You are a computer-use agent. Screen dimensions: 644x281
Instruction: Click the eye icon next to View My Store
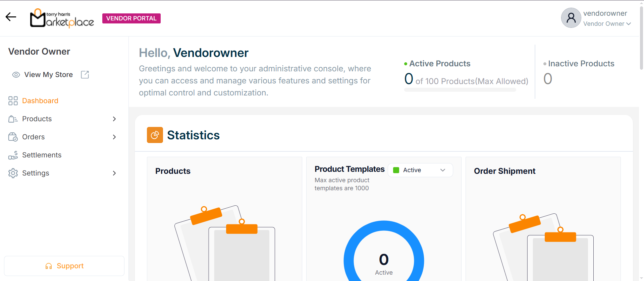(x=16, y=75)
